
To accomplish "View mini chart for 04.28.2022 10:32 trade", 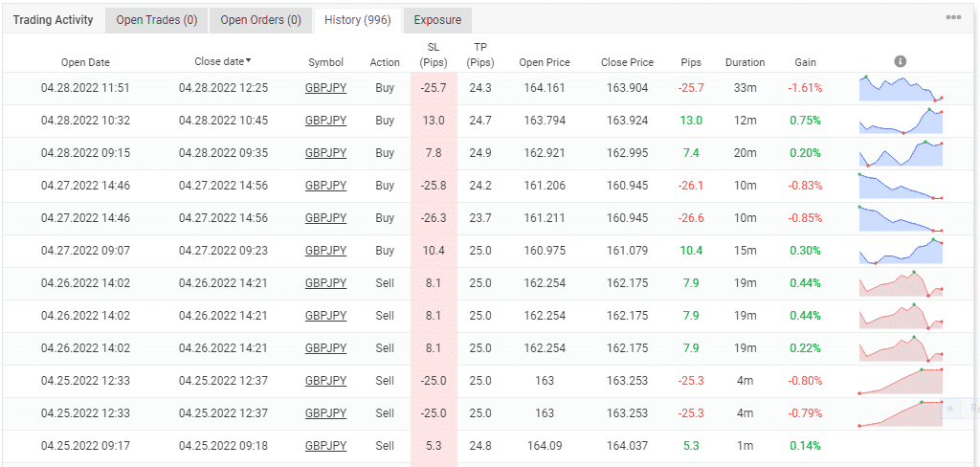I will point(901,122).
